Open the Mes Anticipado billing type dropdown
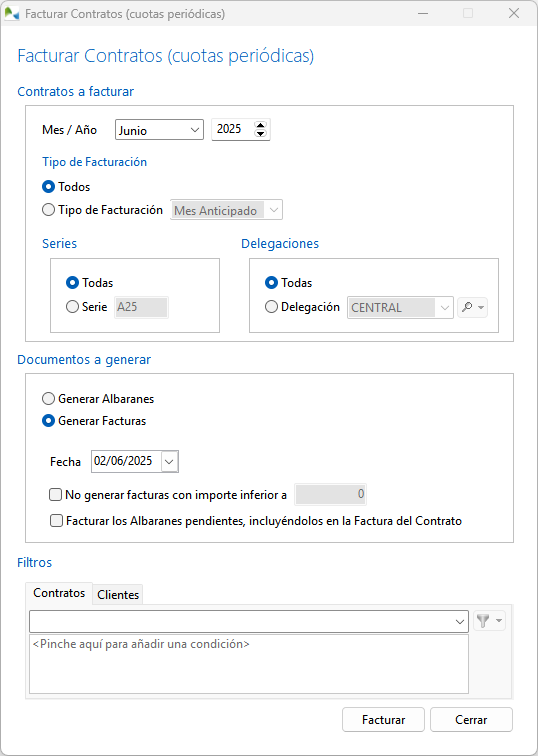The height and width of the screenshot is (756, 538). tap(227, 210)
